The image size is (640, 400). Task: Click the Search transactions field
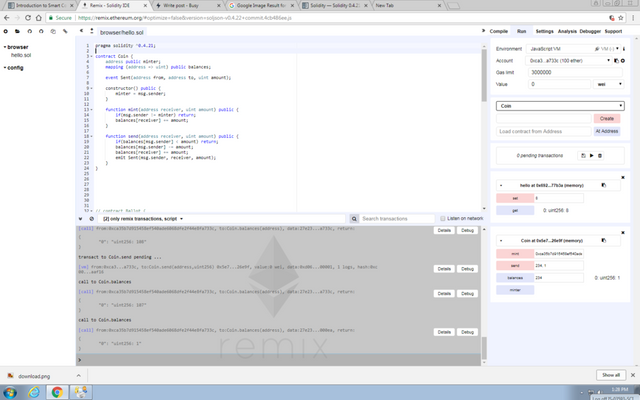click(397, 219)
